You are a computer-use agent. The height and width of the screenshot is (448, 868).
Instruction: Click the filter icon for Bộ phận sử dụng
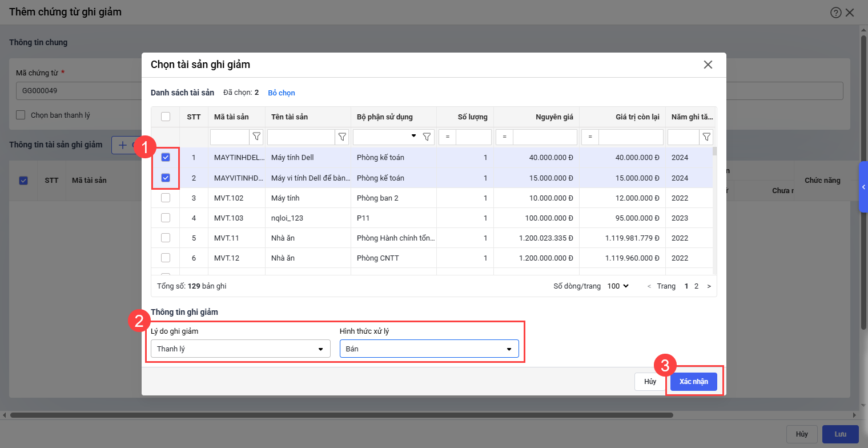coord(427,137)
